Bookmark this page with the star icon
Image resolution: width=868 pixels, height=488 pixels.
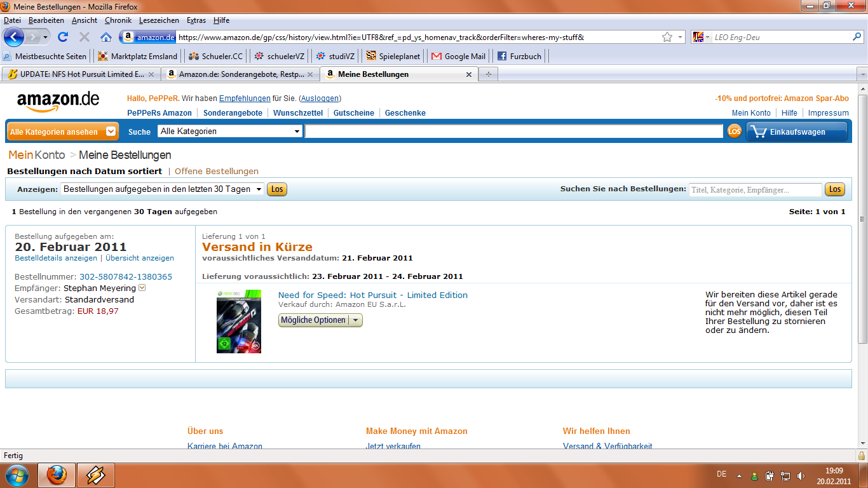tap(667, 37)
